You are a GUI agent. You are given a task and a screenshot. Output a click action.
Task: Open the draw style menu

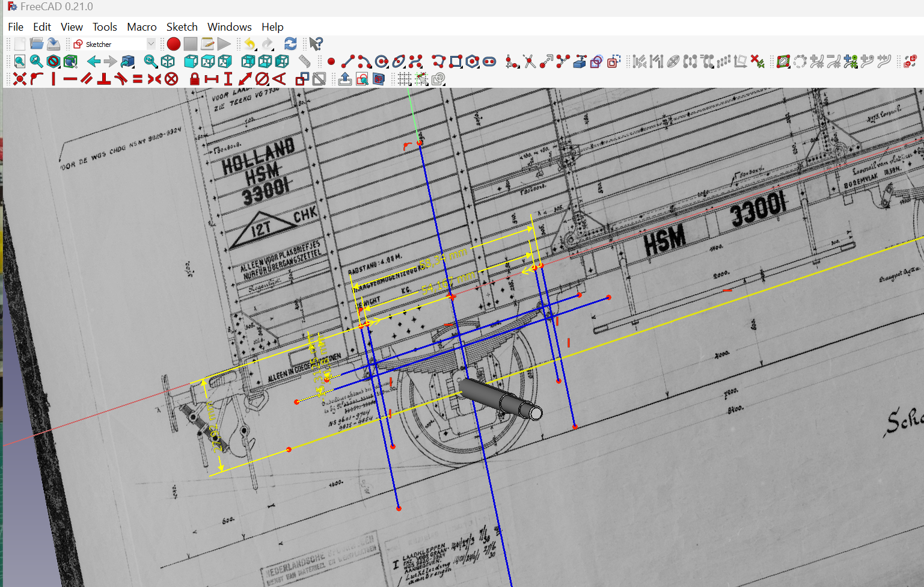click(x=54, y=61)
